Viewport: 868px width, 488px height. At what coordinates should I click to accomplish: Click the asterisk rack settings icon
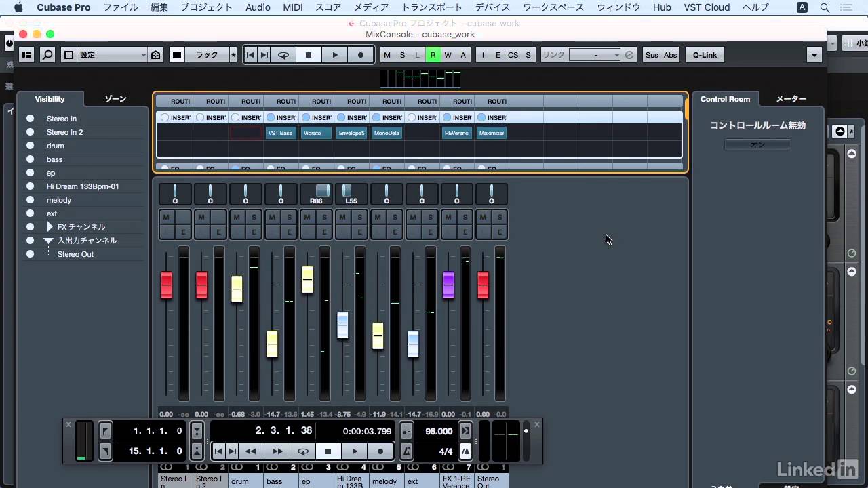coord(233,55)
